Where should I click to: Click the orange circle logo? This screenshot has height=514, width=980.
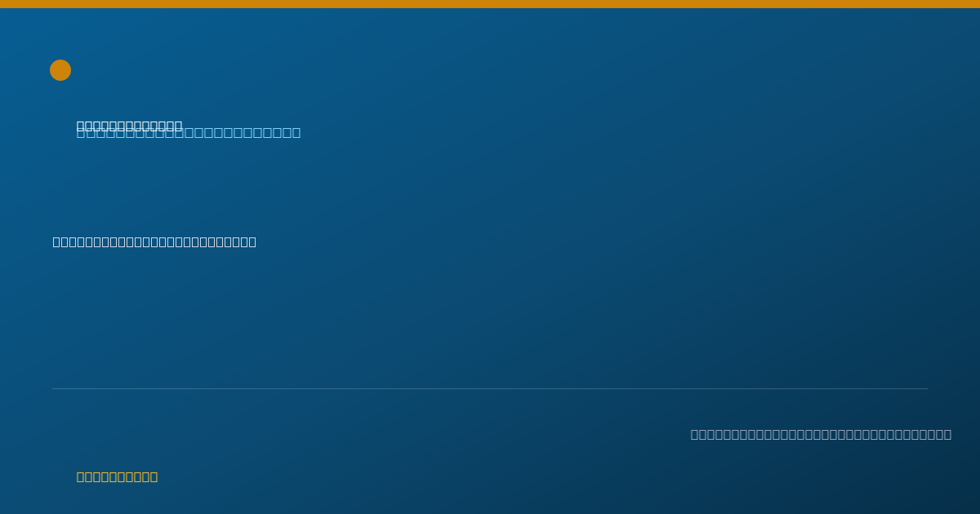(x=60, y=70)
